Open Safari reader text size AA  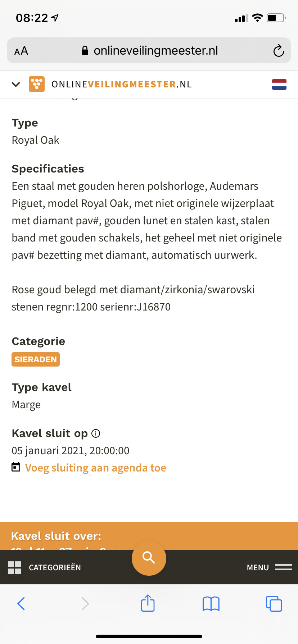point(21,51)
